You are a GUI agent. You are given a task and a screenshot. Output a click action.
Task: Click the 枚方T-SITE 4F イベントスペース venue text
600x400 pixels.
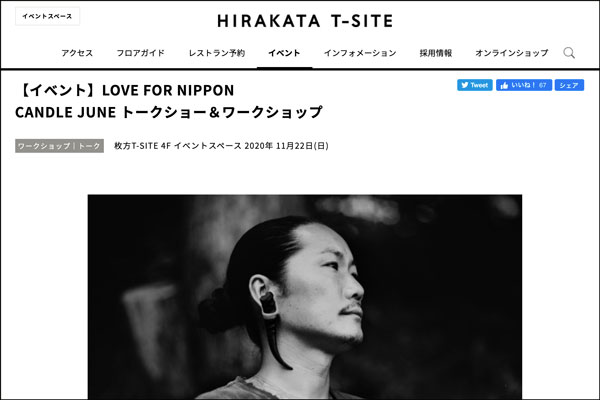pyautogui.click(x=178, y=146)
